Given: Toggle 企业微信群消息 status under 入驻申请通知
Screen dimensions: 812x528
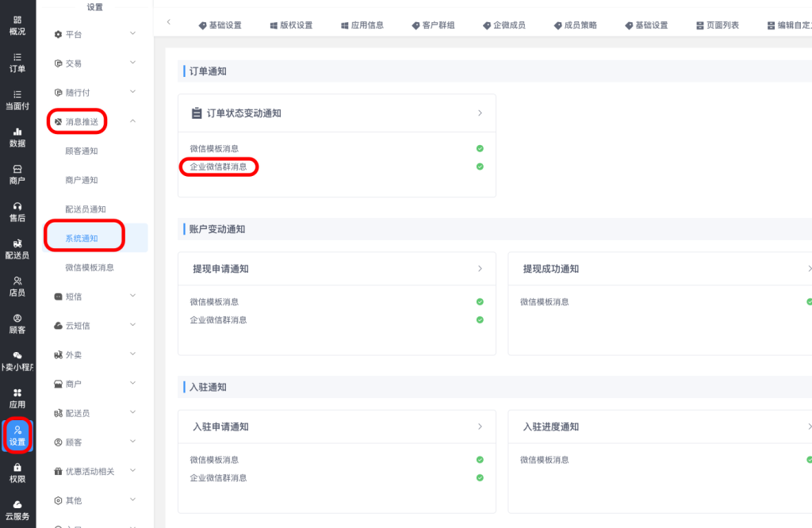Looking at the screenshot, I should [x=480, y=478].
